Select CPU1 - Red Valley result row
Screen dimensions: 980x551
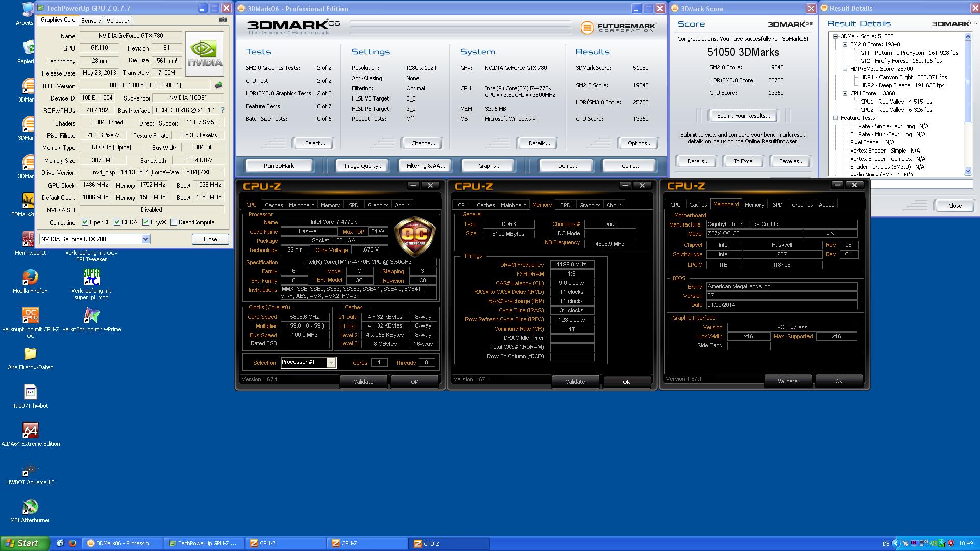[896, 102]
